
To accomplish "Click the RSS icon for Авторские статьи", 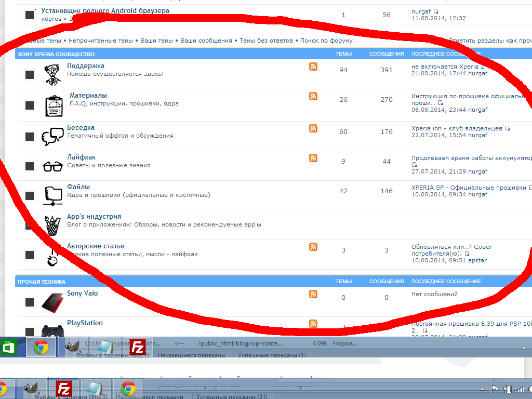I will (x=313, y=246).
